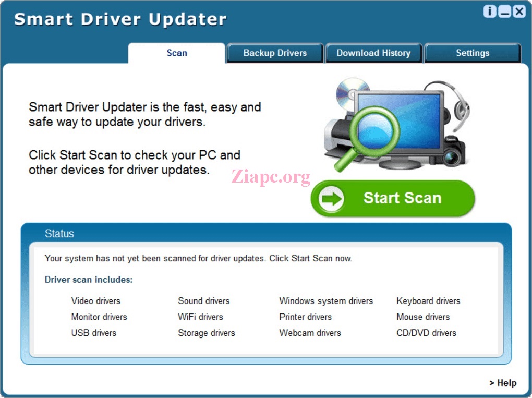
Task: Minimize the Smart Driver Updater window
Action: [x=503, y=11]
